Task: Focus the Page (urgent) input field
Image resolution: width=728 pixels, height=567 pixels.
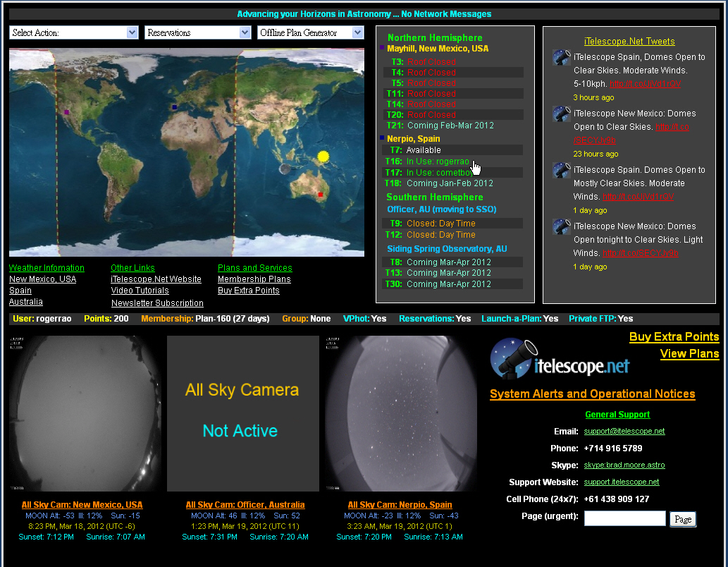Action: tap(625, 518)
